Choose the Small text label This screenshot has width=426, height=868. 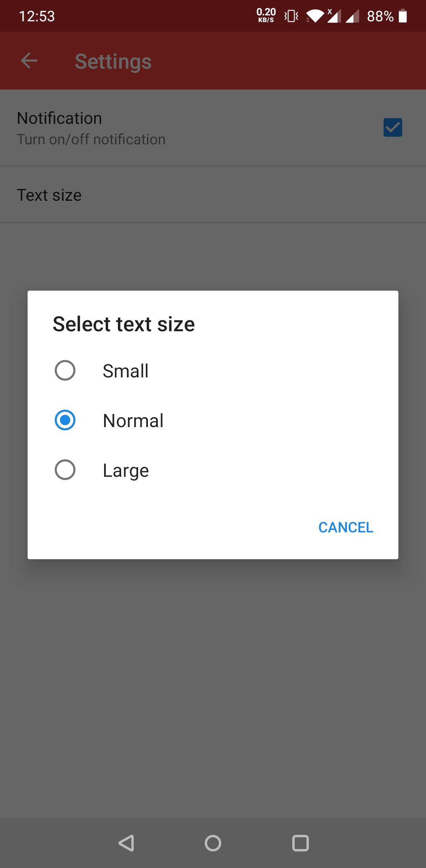[125, 371]
